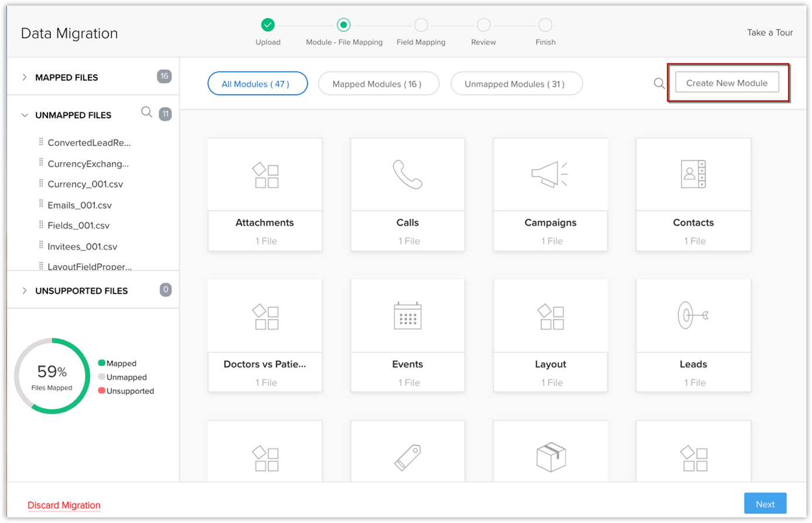Click the Events calendar icon
This screenshot has height=523, width=812.
(x=407, y=315)
